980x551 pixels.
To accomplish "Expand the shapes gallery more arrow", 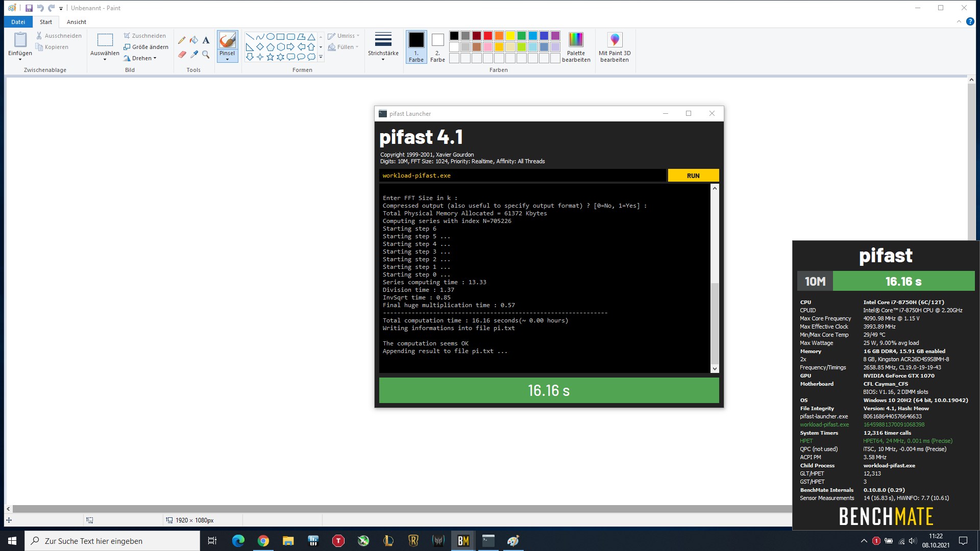I will pos(321,57).
